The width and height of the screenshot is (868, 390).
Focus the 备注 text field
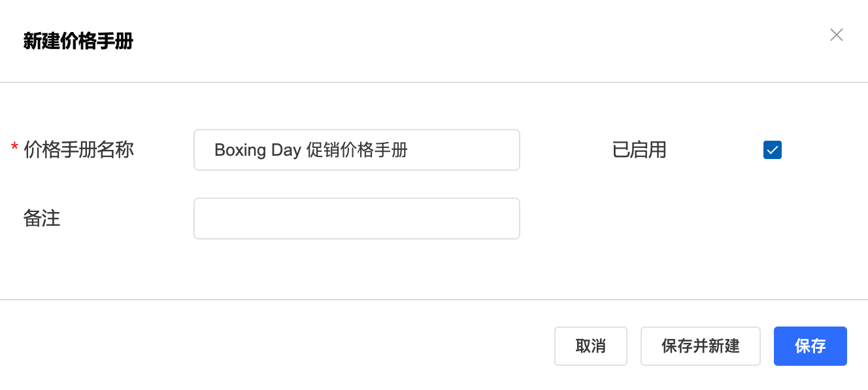coord(356,219)
